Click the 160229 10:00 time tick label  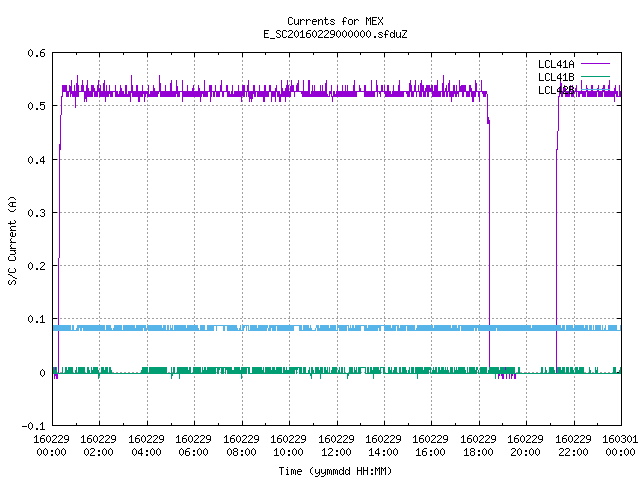[x=288, y=446]
